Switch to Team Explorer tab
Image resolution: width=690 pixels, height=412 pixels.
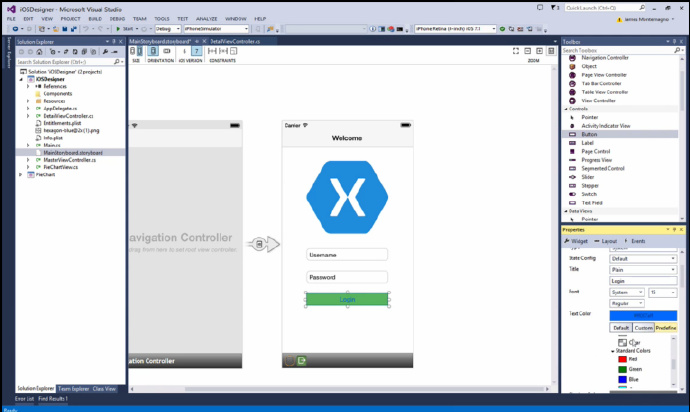click(x=73, y=389)
